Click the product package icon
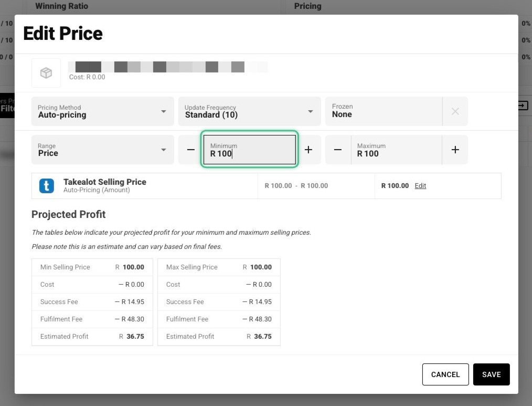The width and height of the screenshot is (532, 406). 46,72
